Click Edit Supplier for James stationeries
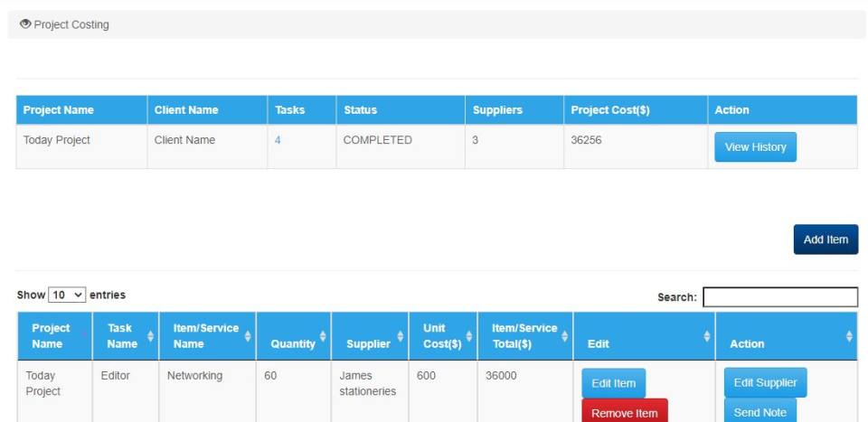This screenshot has height=422, width=868. 765,382
